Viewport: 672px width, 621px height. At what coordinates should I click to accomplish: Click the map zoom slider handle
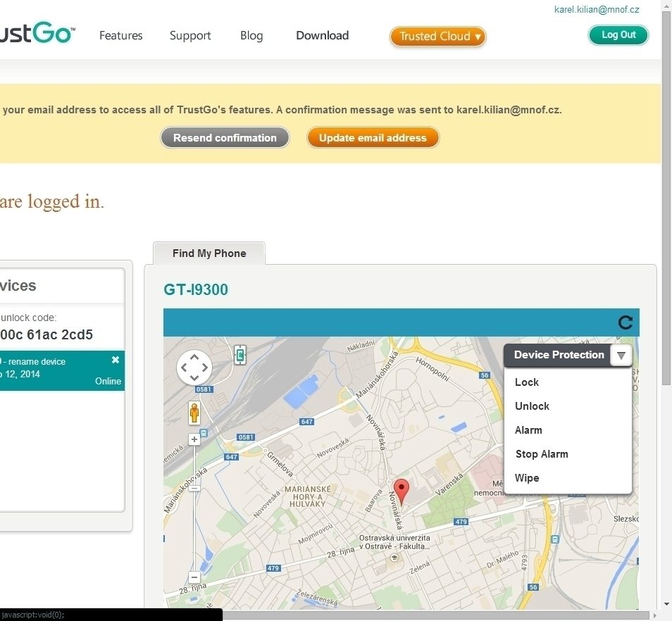(194, 488)
